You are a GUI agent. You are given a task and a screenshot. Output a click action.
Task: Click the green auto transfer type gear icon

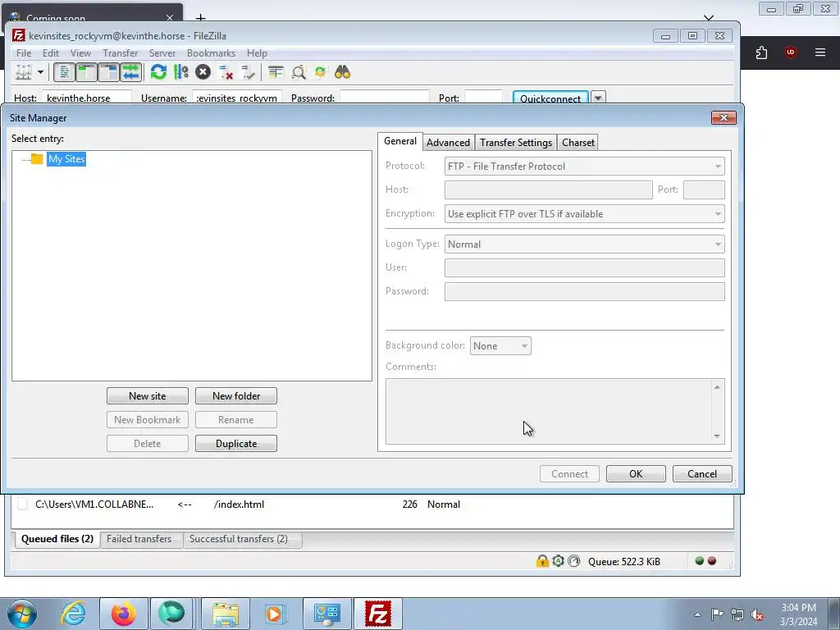point(558,561)
